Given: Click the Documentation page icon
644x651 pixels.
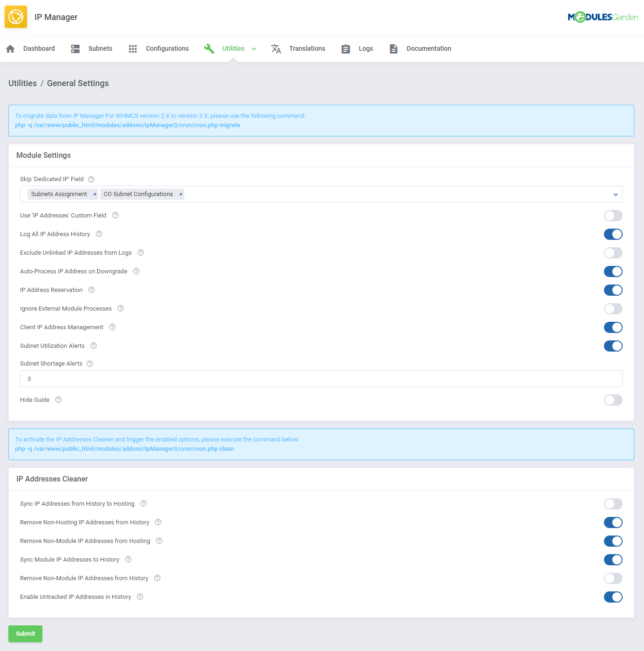Looking at the screenshot, I should pyautogui.click(x=393, y=48).
